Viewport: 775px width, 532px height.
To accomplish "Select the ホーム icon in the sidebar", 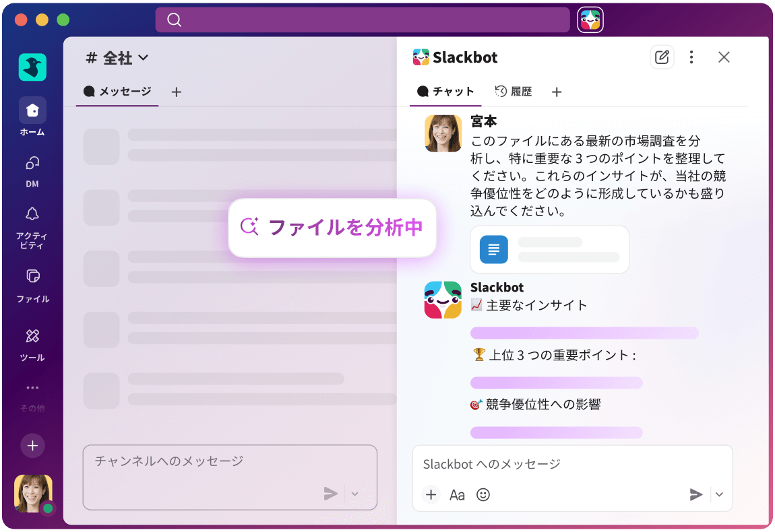I will click(x=32, y=110).
